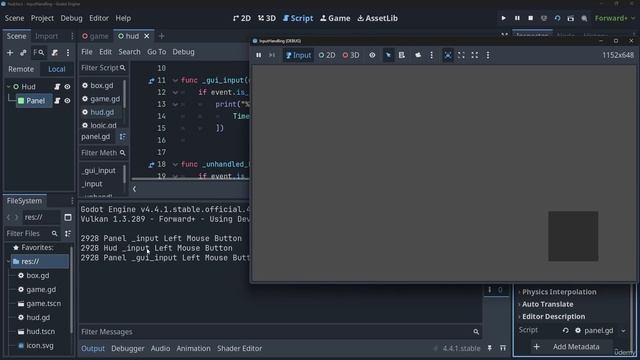Close the hud scene tab
The width and height of the screenshot is (640, 360).
tap(147, 36)
